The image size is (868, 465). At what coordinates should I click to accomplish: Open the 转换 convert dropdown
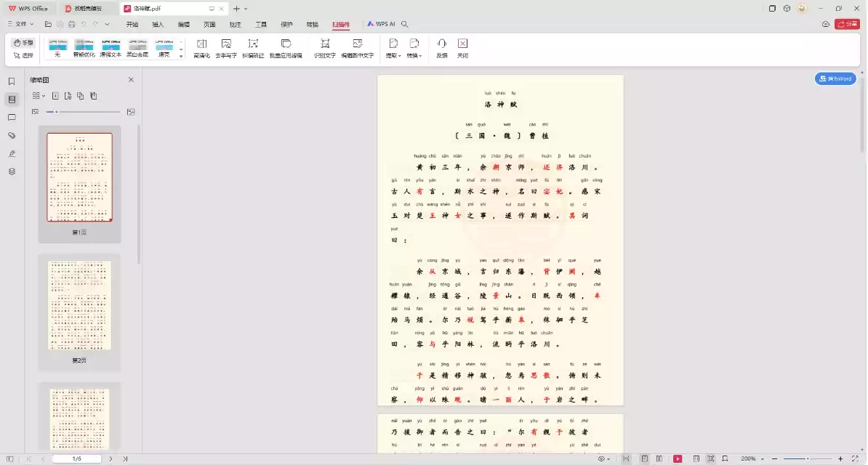click(414, 49)
